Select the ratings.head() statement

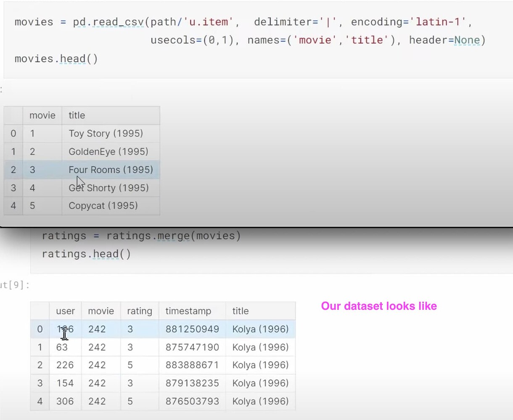coord(86,254)
